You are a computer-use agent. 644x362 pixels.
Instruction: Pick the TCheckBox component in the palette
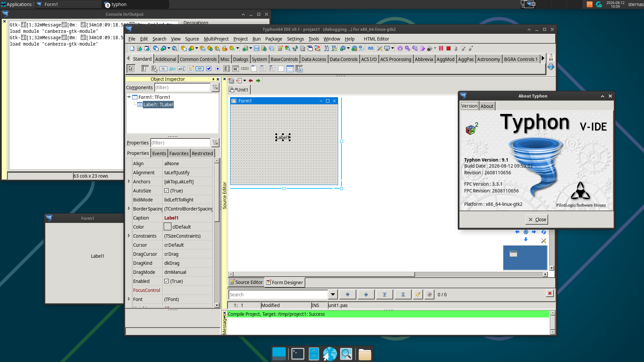point(209,69)
